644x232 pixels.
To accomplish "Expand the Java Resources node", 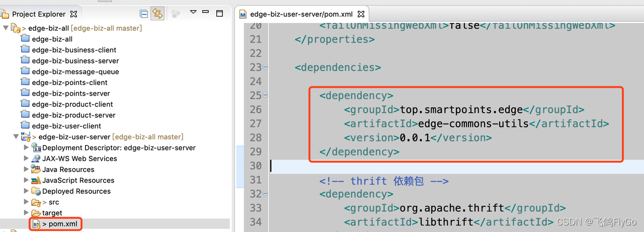I will tap(27, 169).
